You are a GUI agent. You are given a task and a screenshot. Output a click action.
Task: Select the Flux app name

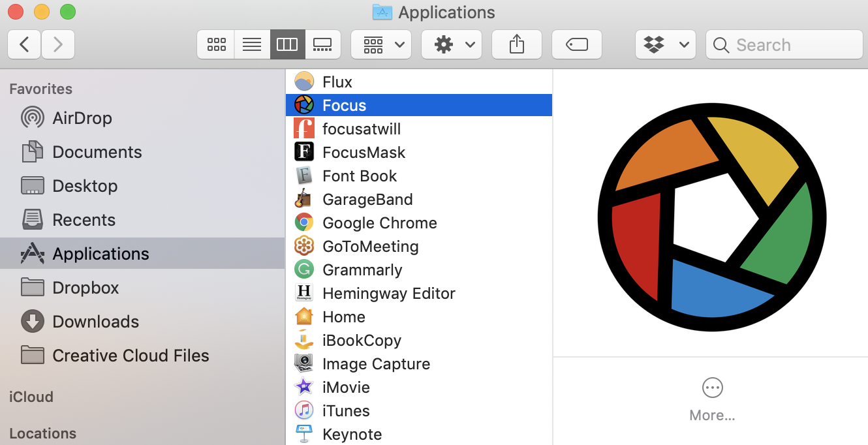337,82
